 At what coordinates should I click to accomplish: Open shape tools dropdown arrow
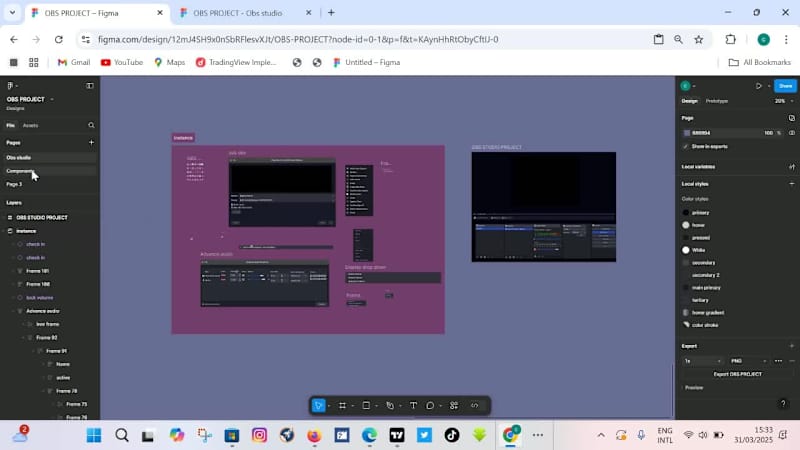coord(377,406)
